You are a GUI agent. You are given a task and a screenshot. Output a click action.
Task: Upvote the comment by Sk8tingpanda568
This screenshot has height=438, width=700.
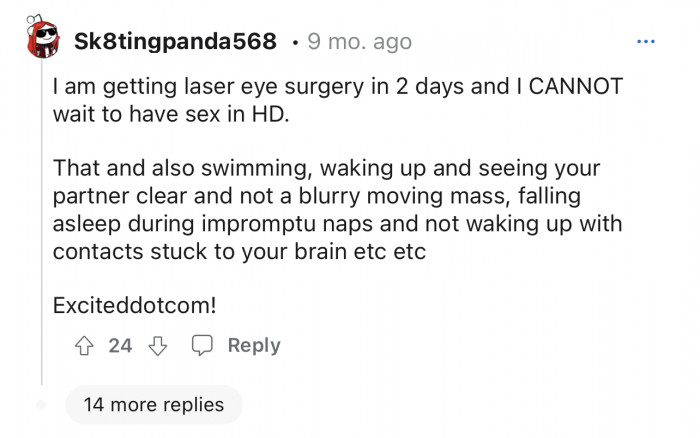point(86,346)
